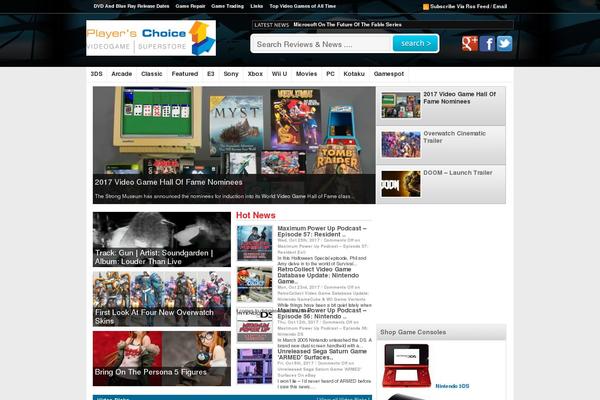The height and width of the screenshot is (400, 600).
Task: Click the Sega Saturn ARMED article thumbnail
Action: tap(254, 366)
